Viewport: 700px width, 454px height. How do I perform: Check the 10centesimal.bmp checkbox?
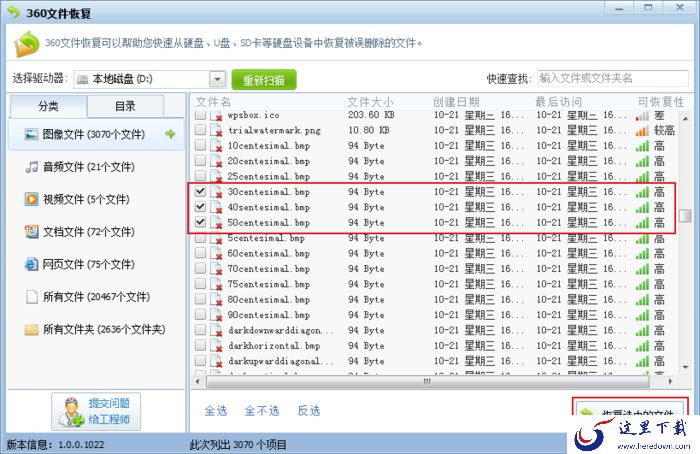click(x=200, y=145)
